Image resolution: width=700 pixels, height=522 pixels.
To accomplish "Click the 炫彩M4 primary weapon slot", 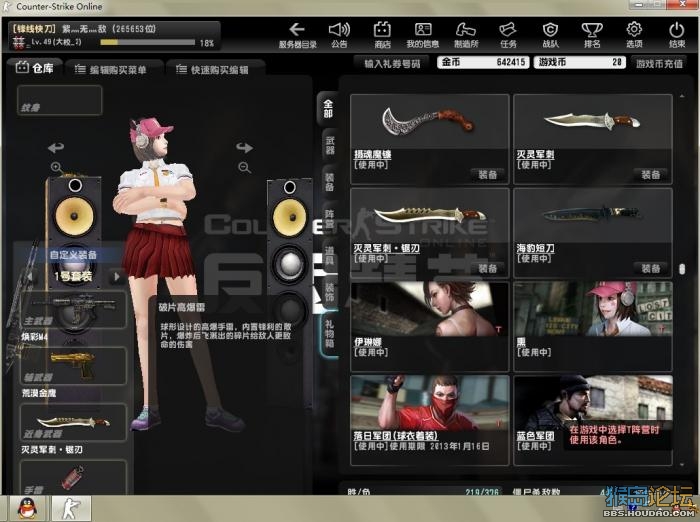I will pos(73,309).
